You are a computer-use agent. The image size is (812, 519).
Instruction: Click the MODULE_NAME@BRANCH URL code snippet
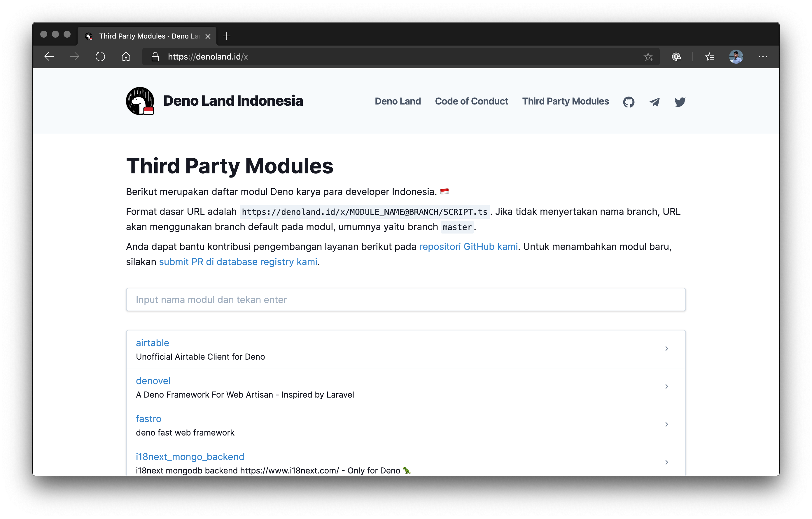point(365,212)
